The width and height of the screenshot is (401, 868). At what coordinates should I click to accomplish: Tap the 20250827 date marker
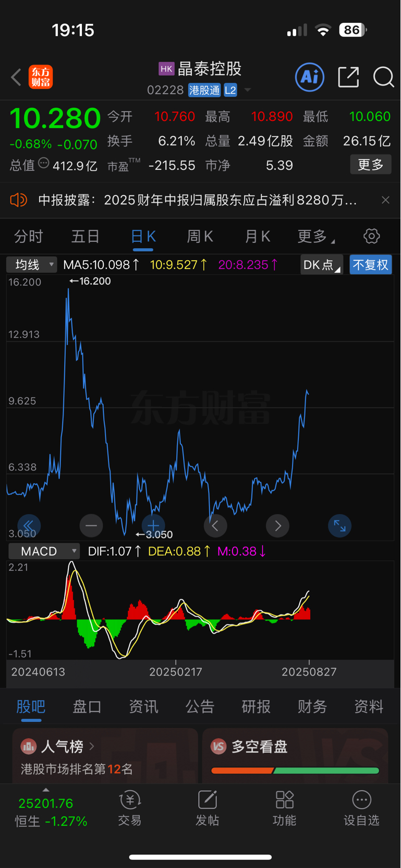[x=309, y=671]
